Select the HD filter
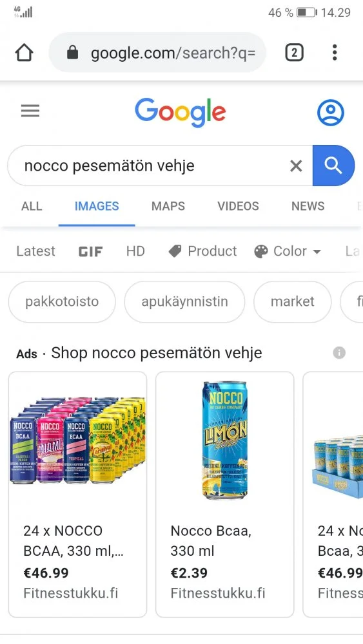Viewport: 363px width, 644px height. [135, 251]
